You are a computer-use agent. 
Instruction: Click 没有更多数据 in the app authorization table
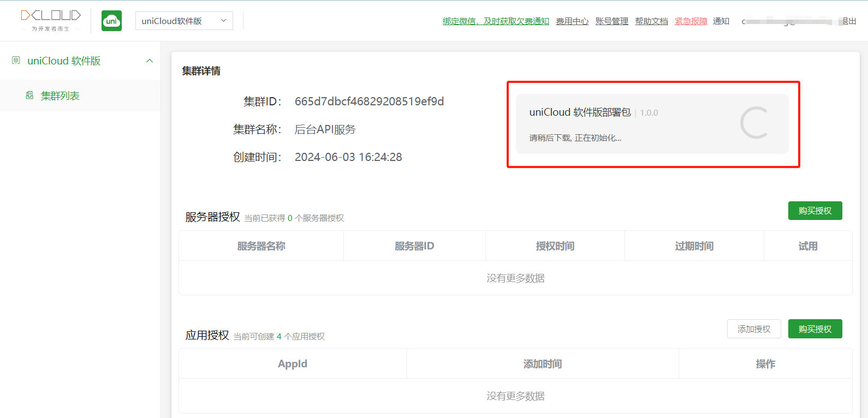pyautogui.click(x=515, y=396)
